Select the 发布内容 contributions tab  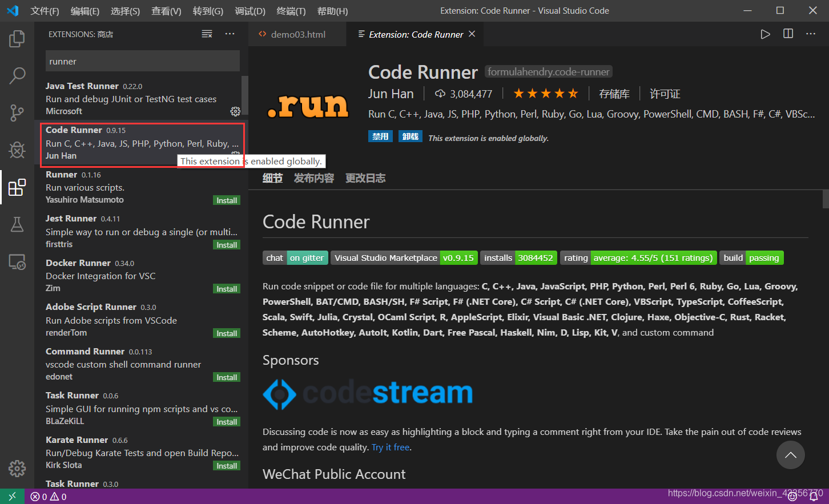pos(314,178)
